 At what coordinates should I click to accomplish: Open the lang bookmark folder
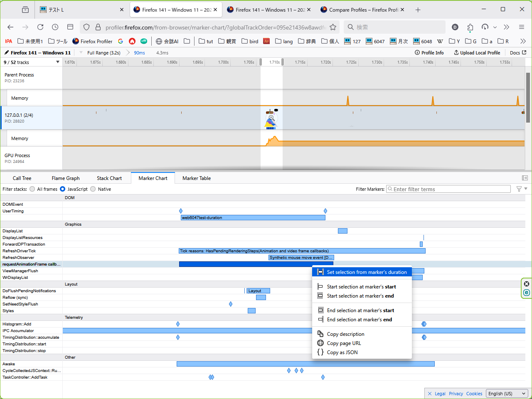coord(284,41)
